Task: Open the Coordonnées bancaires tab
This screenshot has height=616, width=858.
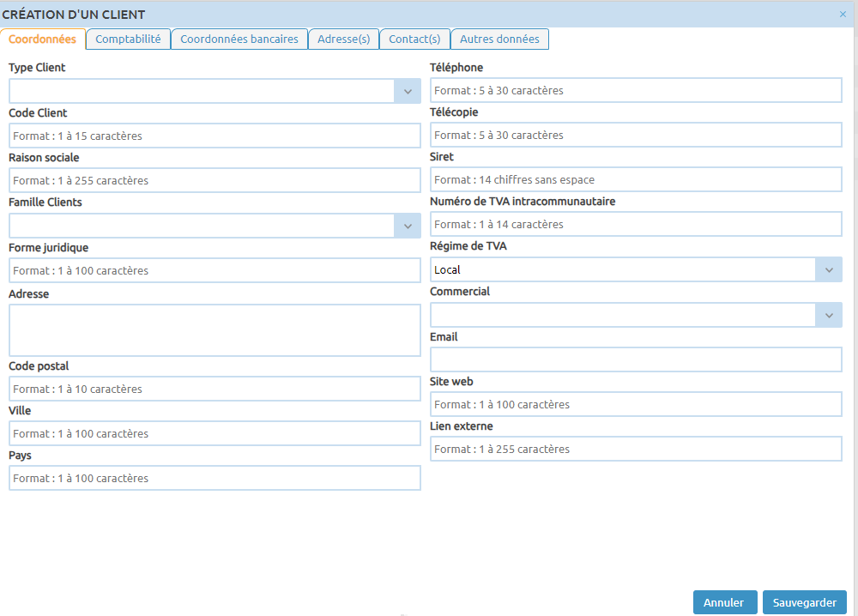Action: (x=239, y=39)
